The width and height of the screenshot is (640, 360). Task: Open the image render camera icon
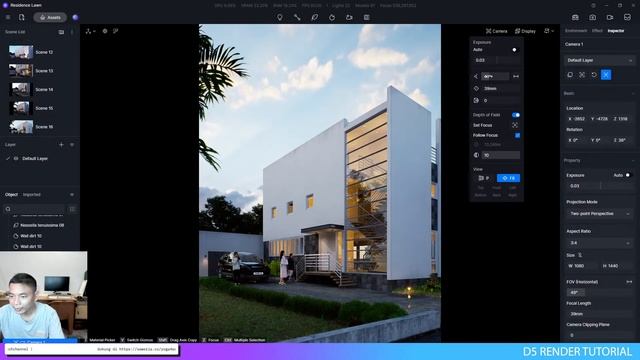(x=593, y=18)
